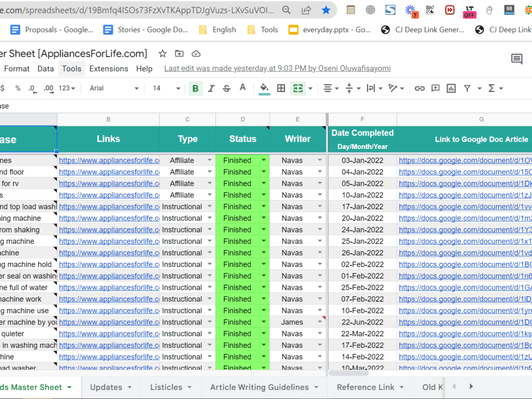Click the format as percent button

[18, 88]
